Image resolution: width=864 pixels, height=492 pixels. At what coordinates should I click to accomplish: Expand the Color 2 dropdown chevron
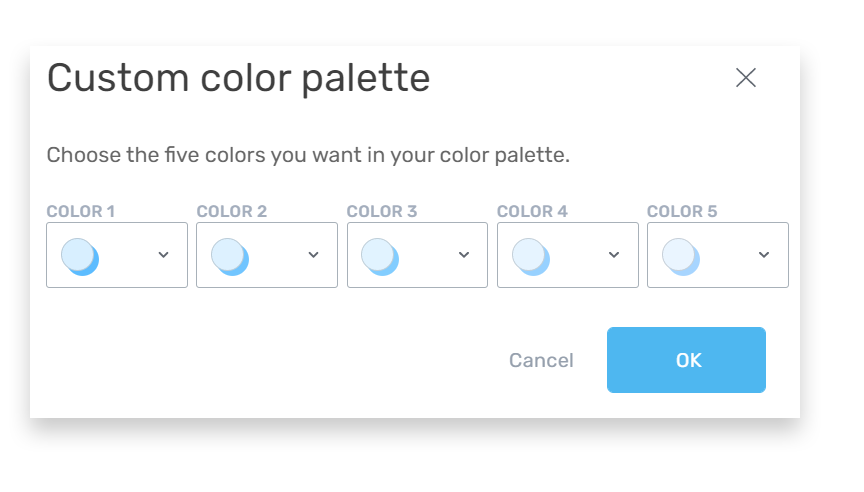[314, 255]
